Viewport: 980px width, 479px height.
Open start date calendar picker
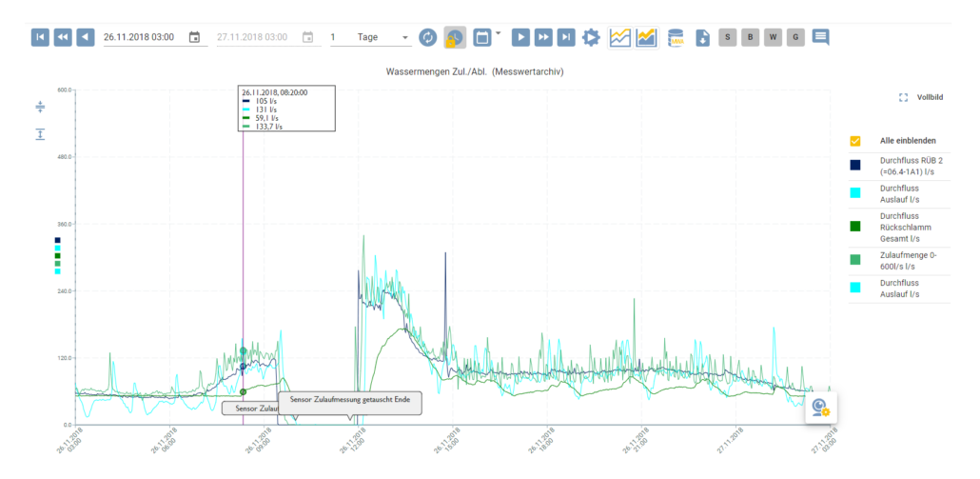click(194, 37)
